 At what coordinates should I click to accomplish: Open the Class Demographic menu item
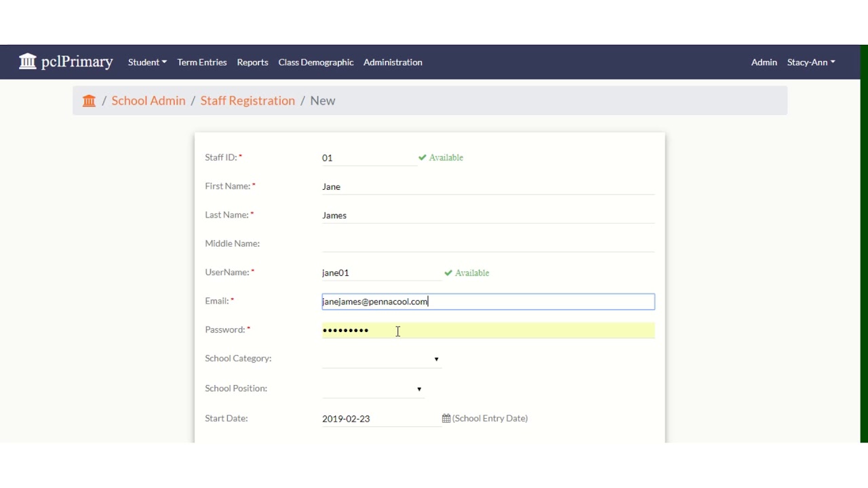316,62
